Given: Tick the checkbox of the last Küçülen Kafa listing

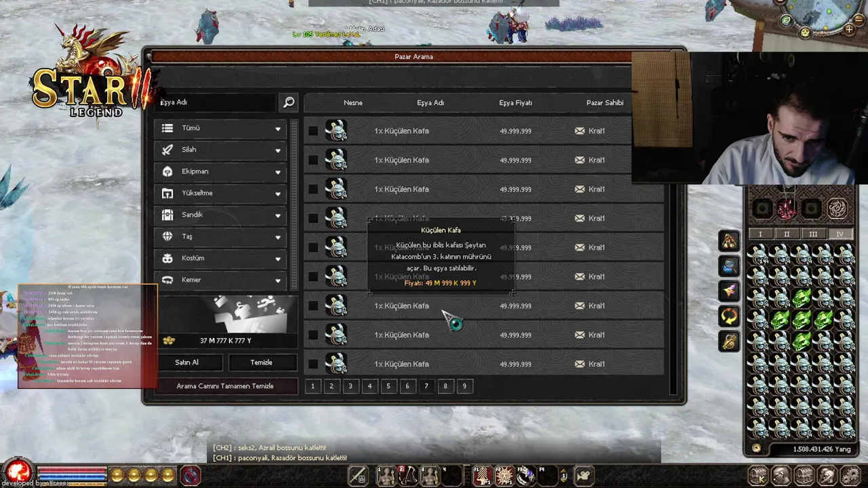Looking at the screenshot, I should pos(313,364).
